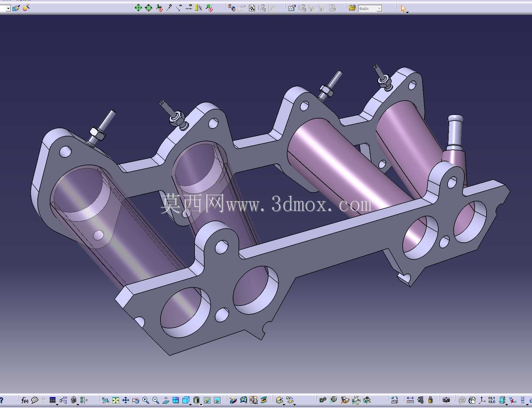This screenshot has height=408, width=532.
Task: Click the Capture camera icon
Action: [446, 400]
